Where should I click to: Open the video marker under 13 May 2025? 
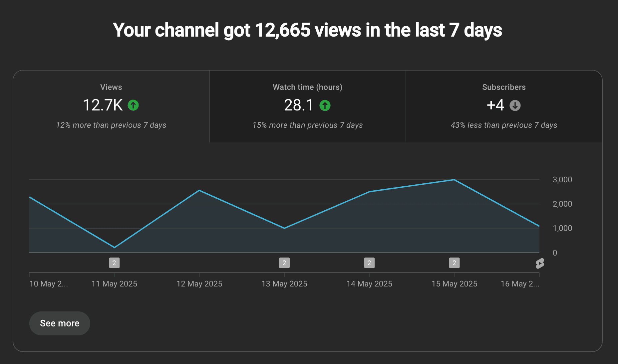tap(284, 263)
